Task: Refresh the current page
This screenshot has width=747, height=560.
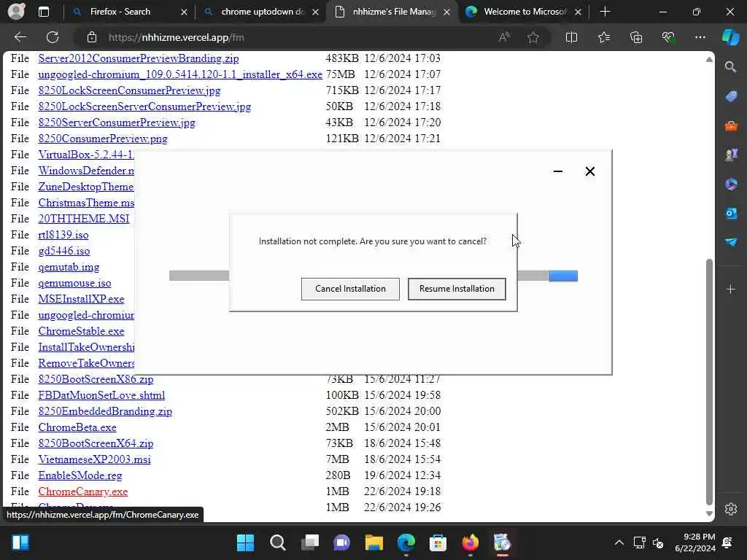Action: point(53,37)
